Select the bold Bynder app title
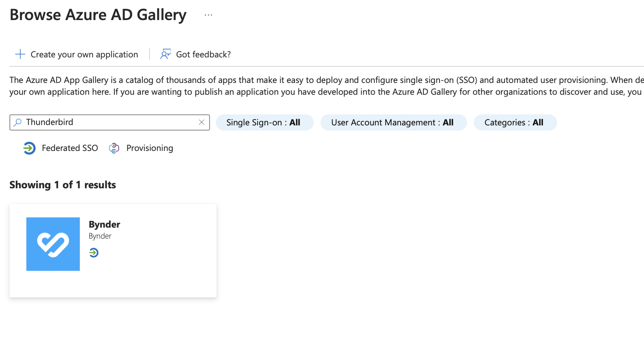 click(x=105, y=224)
